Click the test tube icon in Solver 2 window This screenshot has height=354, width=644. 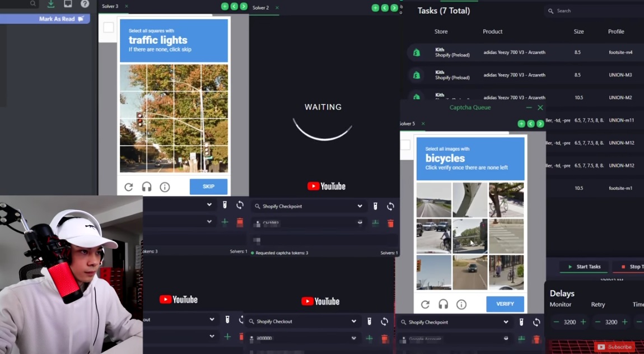click(375, 206)
